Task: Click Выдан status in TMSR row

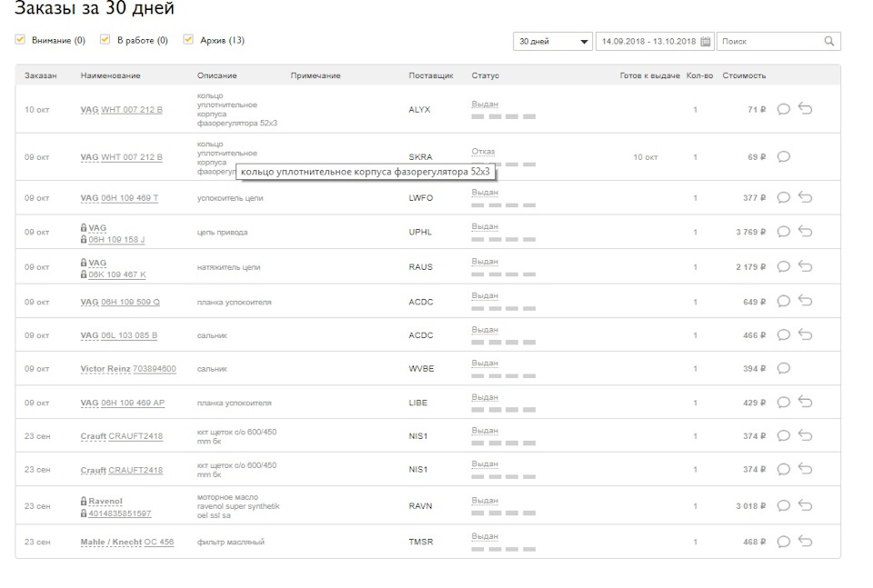Action: click(x=485, y=536)
